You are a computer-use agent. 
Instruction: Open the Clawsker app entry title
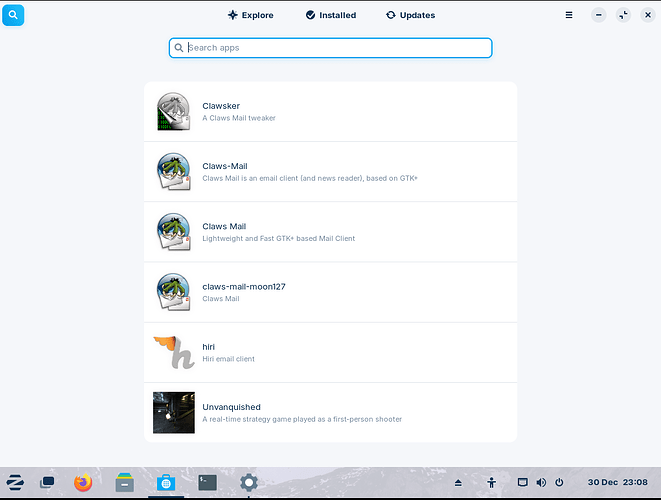tap(221, 106)
